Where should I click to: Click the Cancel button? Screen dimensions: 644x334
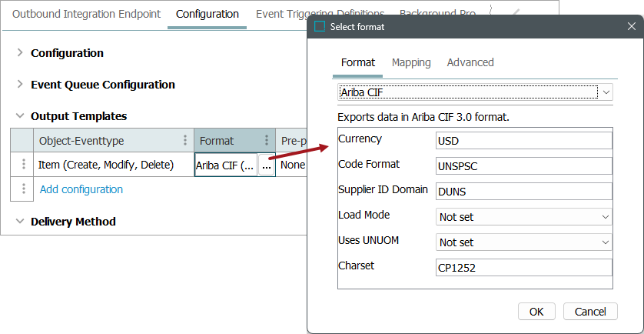pos(590,311)
